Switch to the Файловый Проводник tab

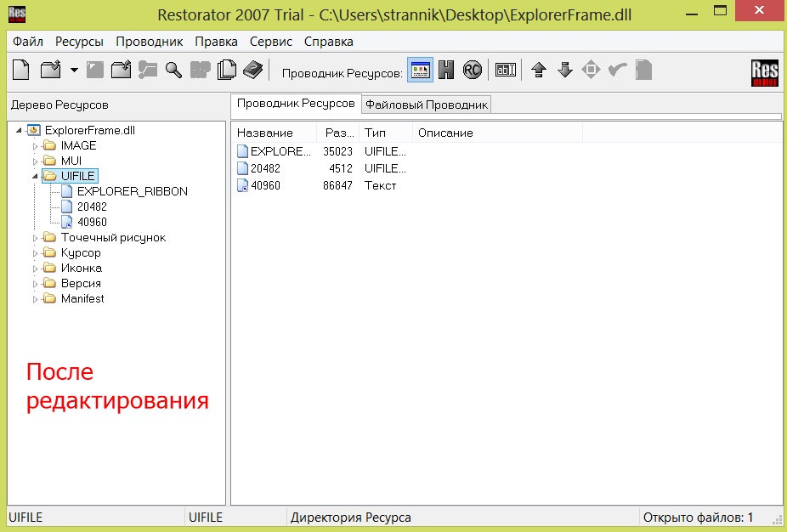tap(427, 105)
